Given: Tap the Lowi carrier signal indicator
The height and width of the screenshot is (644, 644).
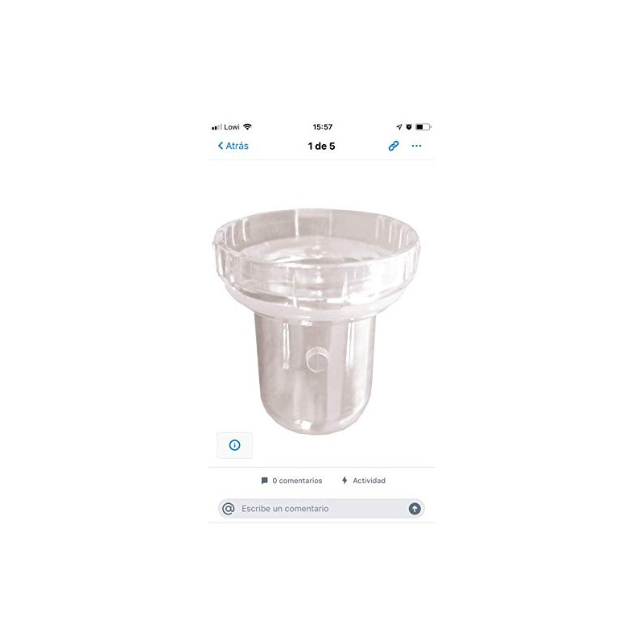Looking at the screenshot, I should 225,127.
